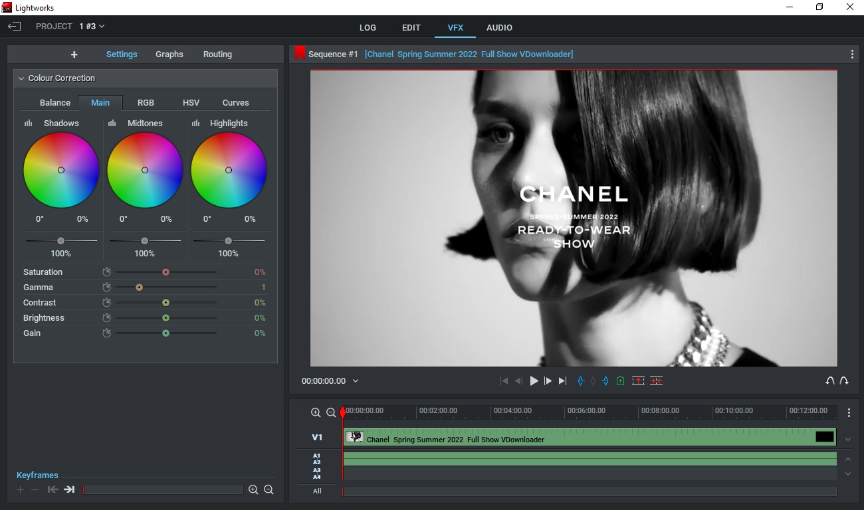
Task: Redo the last action
Action: 844,381
